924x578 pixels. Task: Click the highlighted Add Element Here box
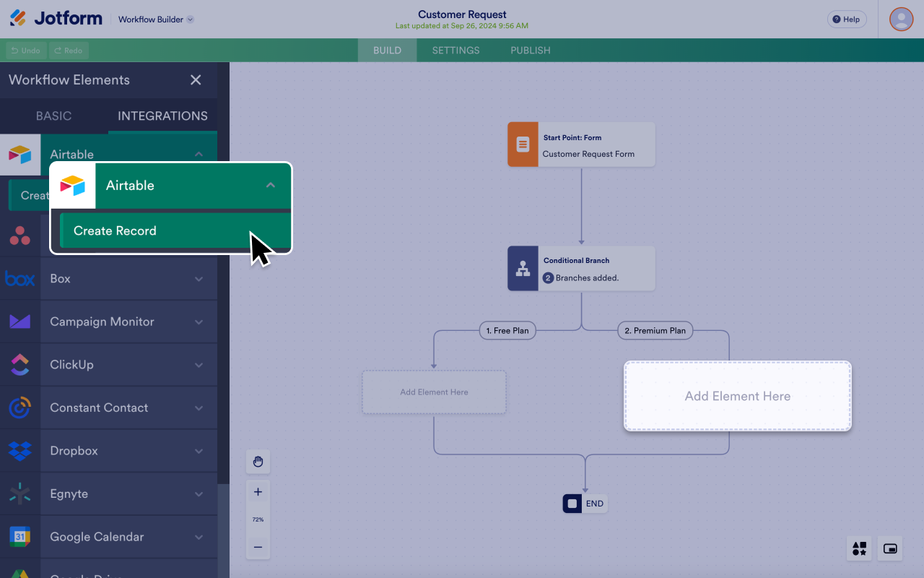pyautogui.click(x=737, y=396)
